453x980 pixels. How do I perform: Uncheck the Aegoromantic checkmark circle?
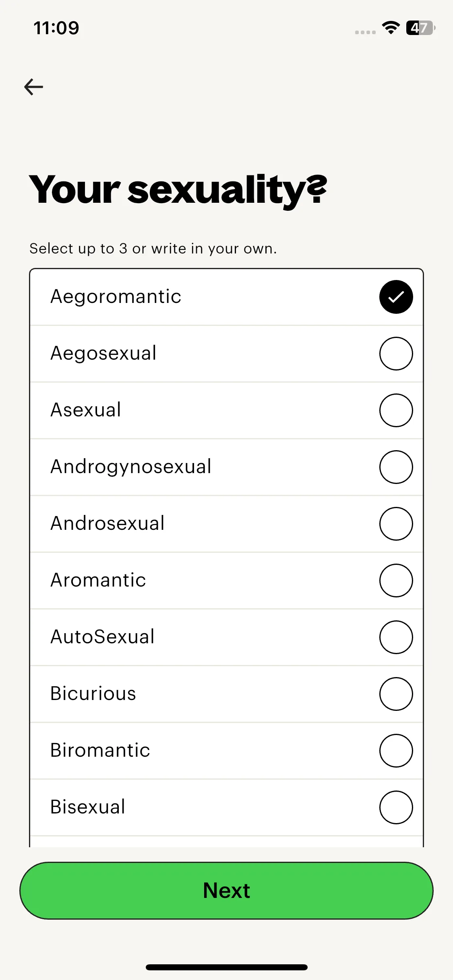point(396,297)
